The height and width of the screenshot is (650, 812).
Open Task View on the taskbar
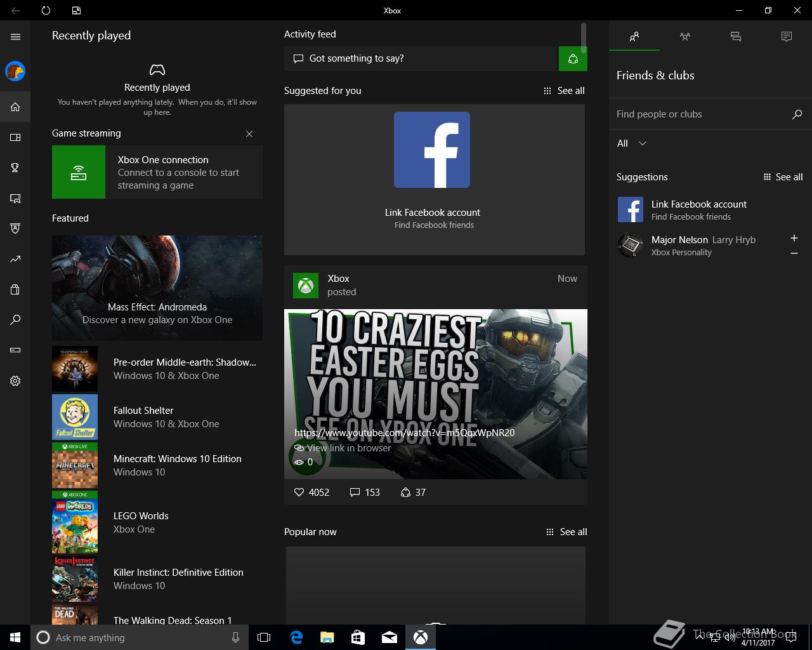[264, 637]
